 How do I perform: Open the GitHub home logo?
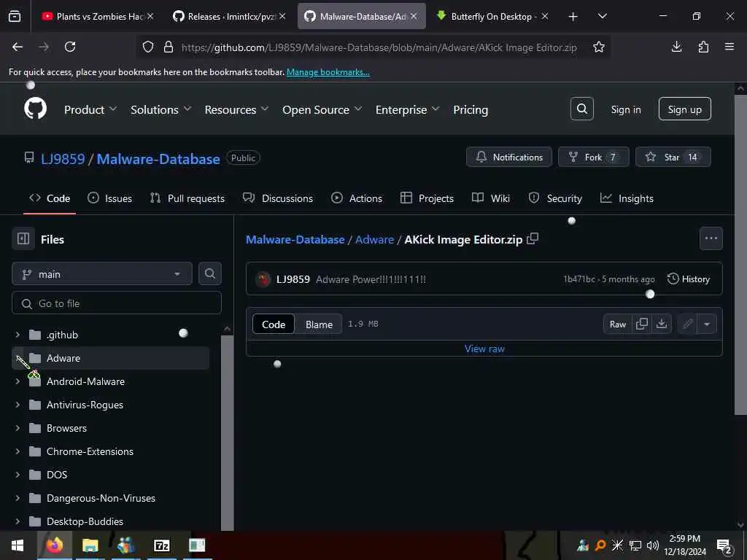[35, 109]
